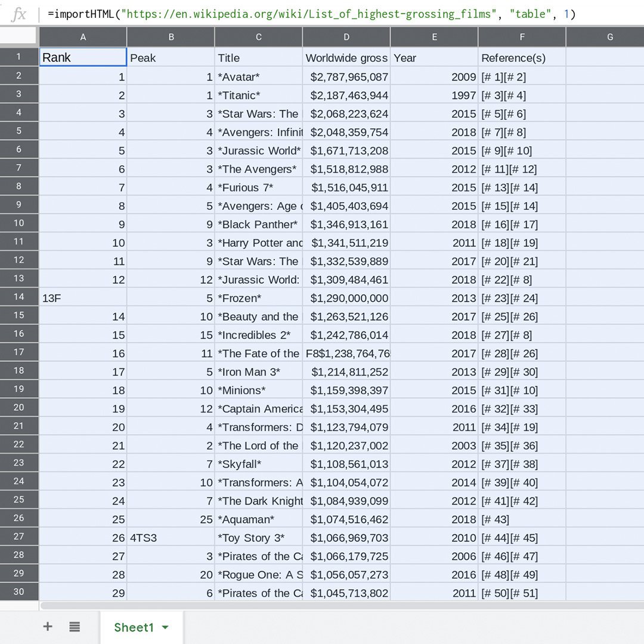The height and width of the screenshot is (644, 644).
Task: Click the 4TS3 peak cell
Action: pyautogui.click(x=171, y=538)
